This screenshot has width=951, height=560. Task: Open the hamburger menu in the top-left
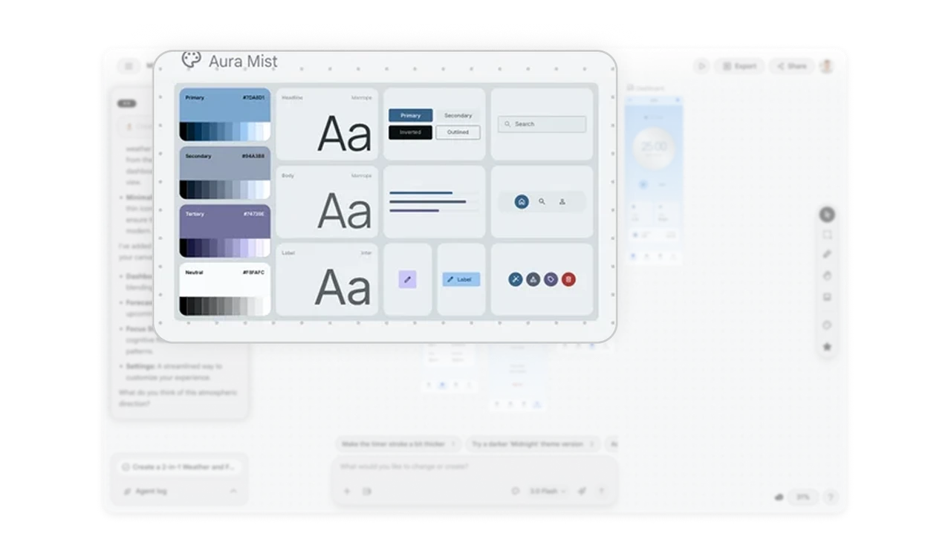tap(129, 66)
